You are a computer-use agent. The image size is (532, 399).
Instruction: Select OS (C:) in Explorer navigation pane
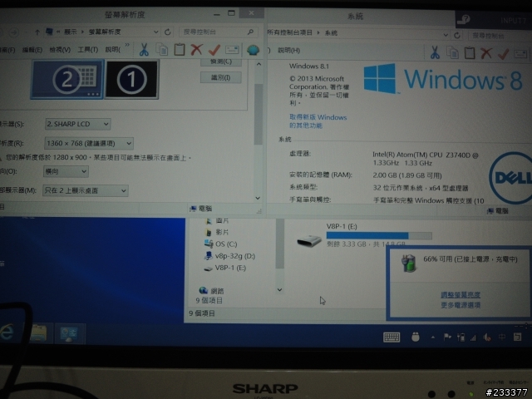221,244
